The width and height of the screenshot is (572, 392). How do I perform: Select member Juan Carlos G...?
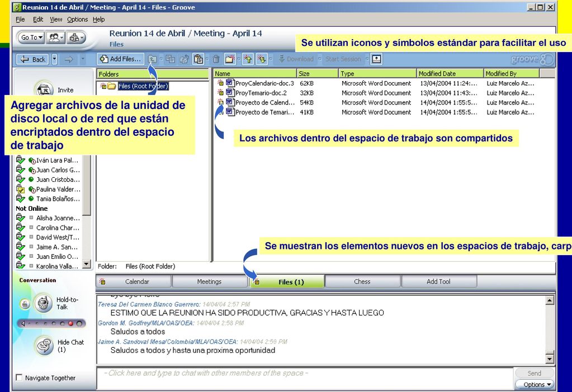(58, 170)
